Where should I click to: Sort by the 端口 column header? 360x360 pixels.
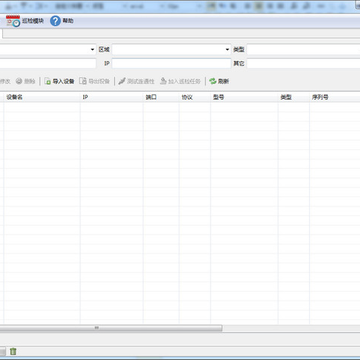click(x=161, y=97)
